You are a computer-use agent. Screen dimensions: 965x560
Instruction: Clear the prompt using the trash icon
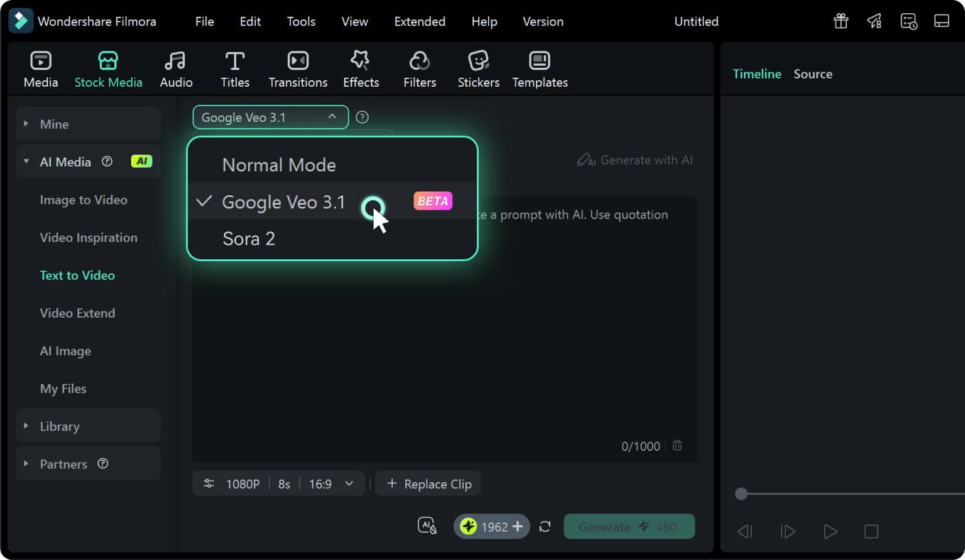(677, 445)
